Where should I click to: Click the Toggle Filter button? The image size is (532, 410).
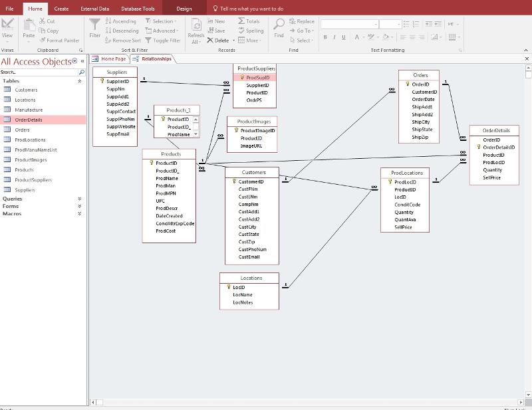162,41
